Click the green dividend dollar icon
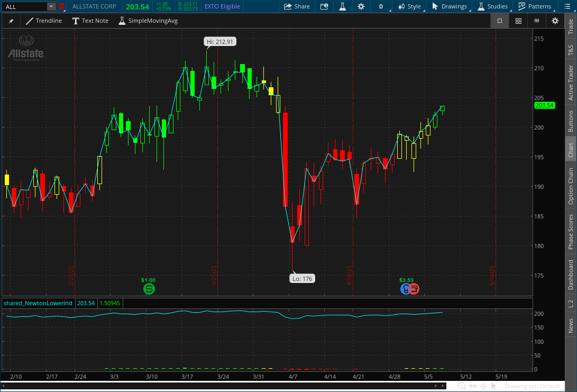The width and height of the screenshot is (577, 392). click(x=149, y=289)
